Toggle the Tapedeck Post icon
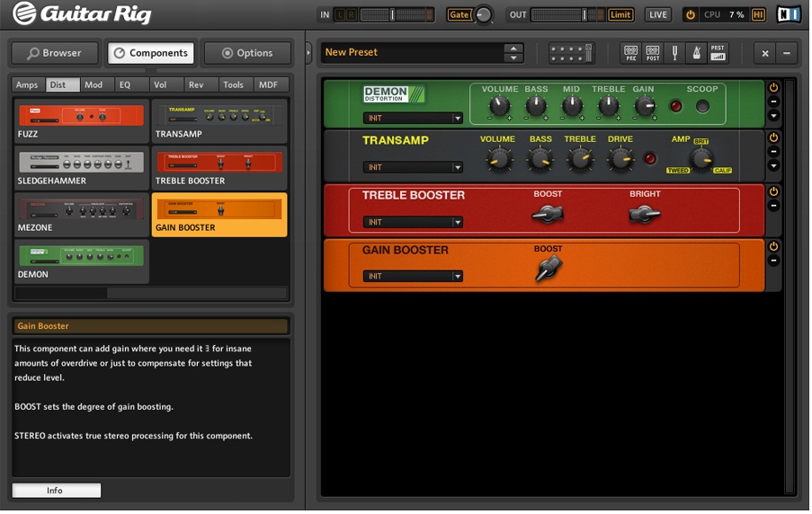812x514 pixels. [653, 53]
